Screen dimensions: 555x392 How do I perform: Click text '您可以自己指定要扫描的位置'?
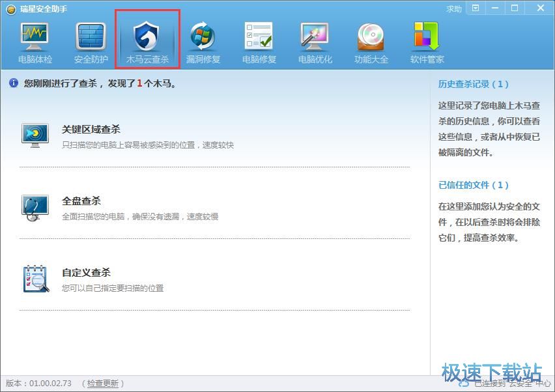tap(113, 288)
